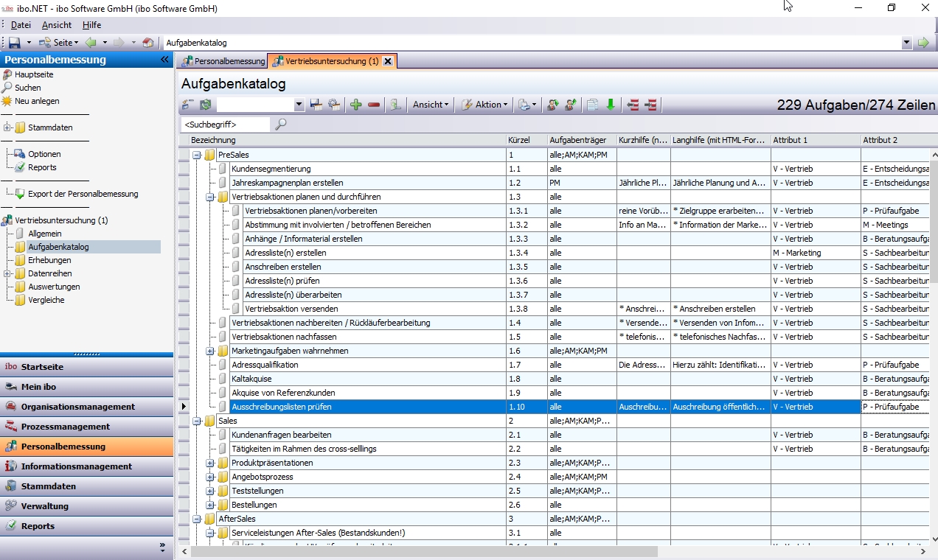938x560 pixels.
Task: Click the Suchbegriff search input field
Action: pyautogui.click(x=226, y=125)
